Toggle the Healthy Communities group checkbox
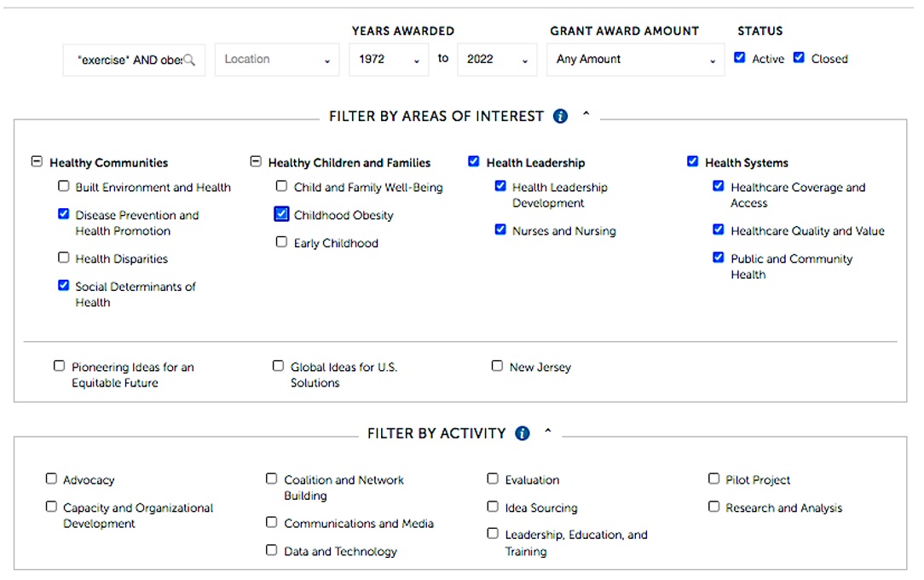 coord(37,162)
